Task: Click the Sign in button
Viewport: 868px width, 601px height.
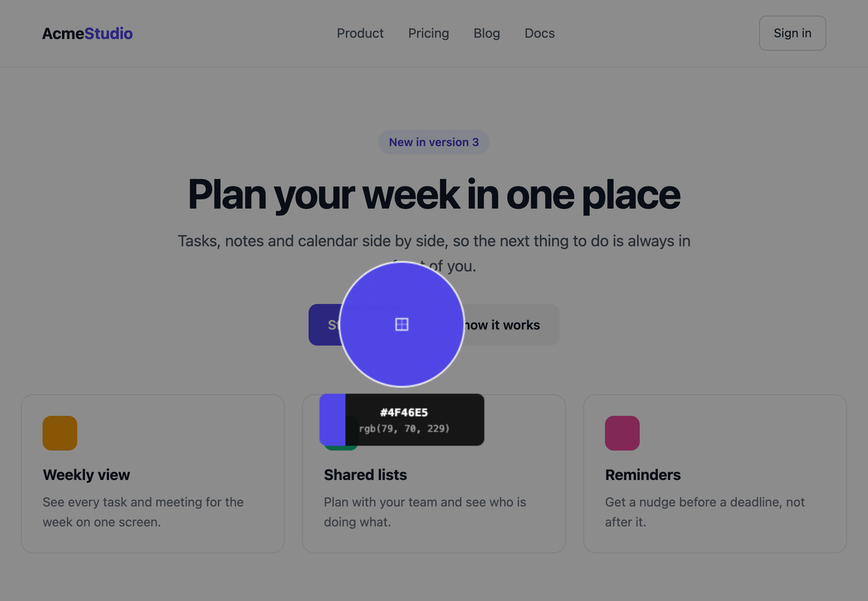Action: coord(792,33)
